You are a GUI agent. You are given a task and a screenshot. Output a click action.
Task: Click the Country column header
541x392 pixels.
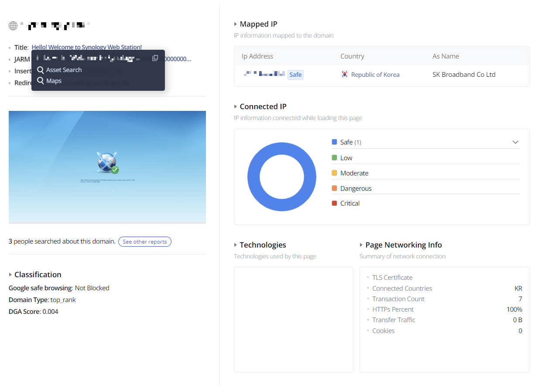click(x=352, y=56)
